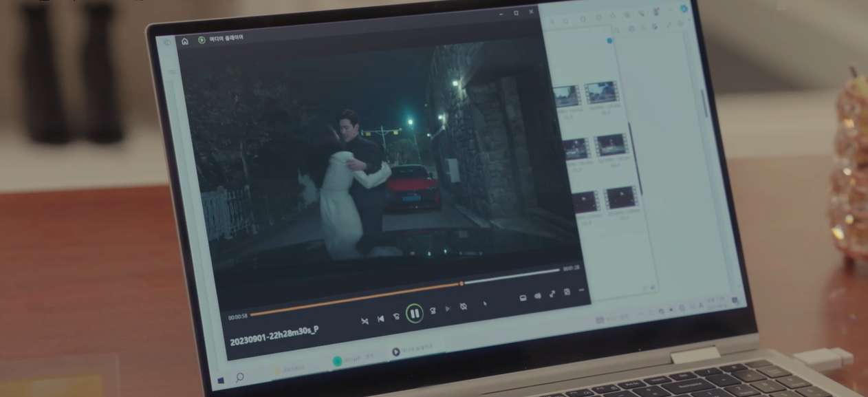
Task: Rewind with the skip-back icon beside pause
Action: coord(396,316)
